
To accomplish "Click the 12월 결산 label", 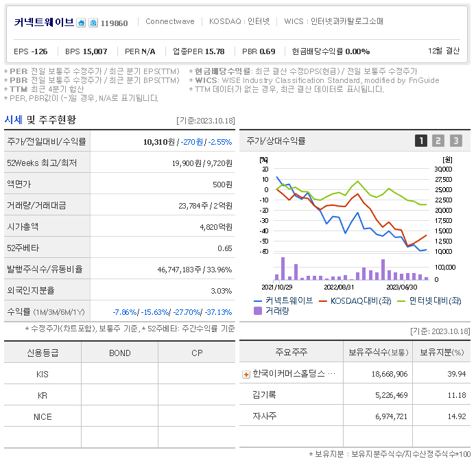I will click(444, 51).
